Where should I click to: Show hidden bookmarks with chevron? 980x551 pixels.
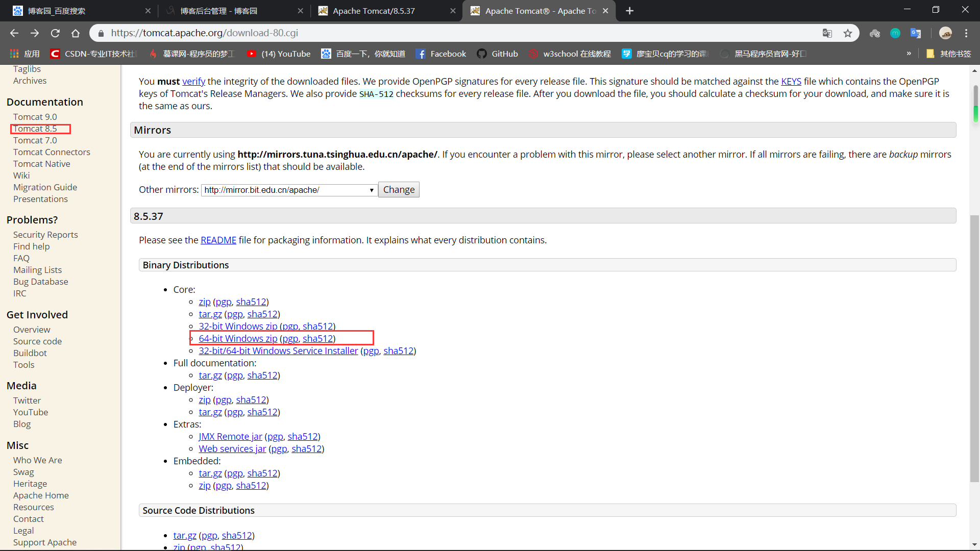click(x=909, y=54)
